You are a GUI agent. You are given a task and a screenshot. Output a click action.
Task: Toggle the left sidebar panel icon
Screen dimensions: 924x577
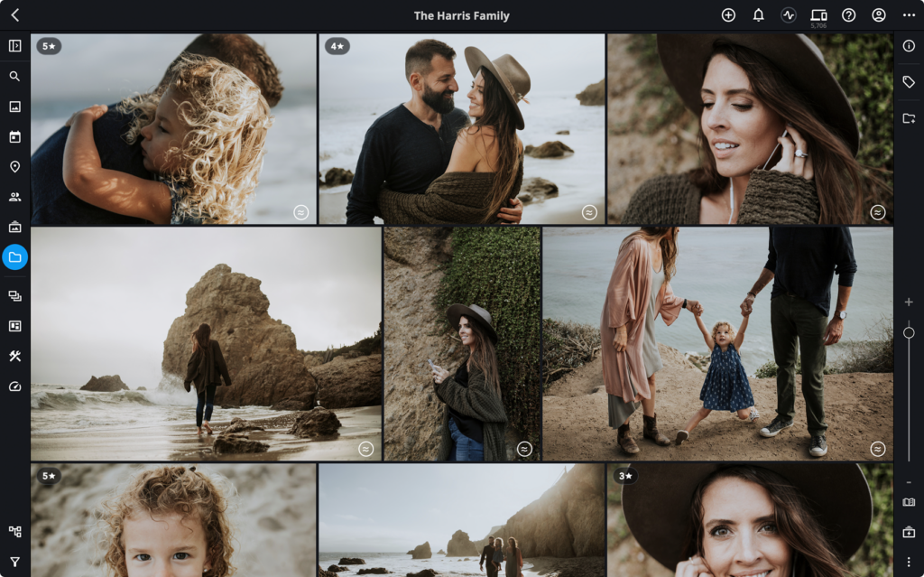(15, 46)
